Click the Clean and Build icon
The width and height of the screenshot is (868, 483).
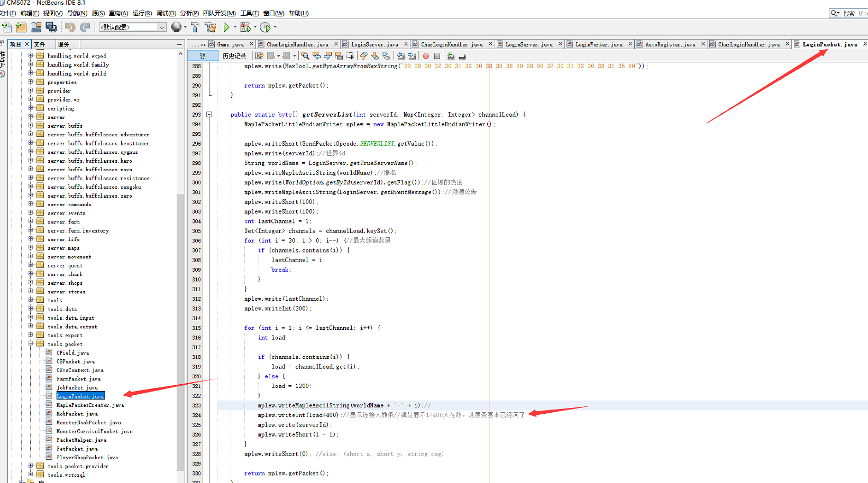pos(211,27)
